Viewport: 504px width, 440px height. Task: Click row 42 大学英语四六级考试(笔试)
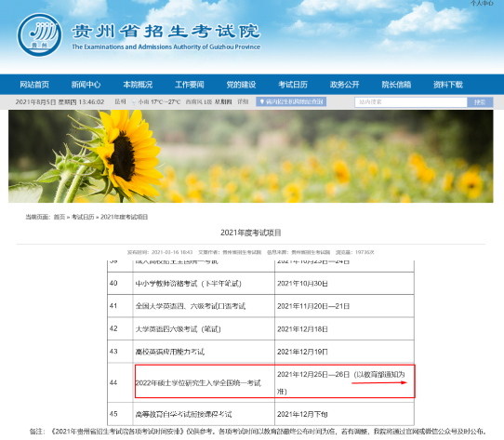tap(204, 329)
